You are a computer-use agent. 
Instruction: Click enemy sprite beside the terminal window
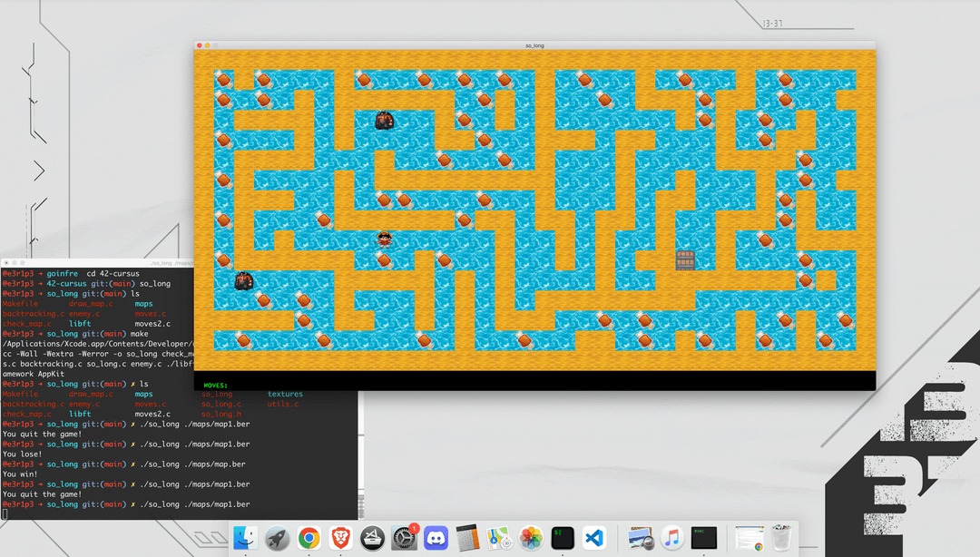(244, 280)
